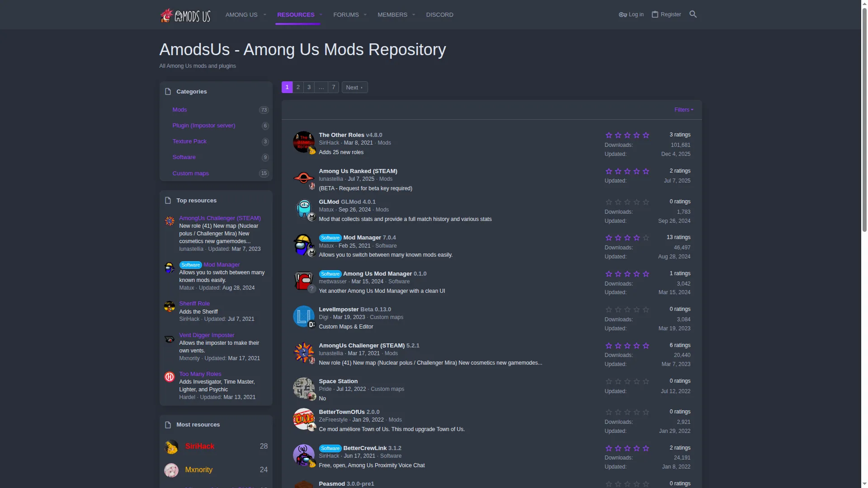The height and width of the screenshot is (488, 868).
Task: Open the Mods category
Action: pos(179,110)
